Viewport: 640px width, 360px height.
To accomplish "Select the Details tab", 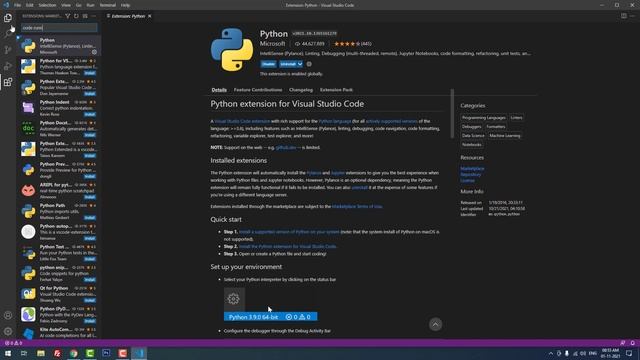I will tap(219, 90).
